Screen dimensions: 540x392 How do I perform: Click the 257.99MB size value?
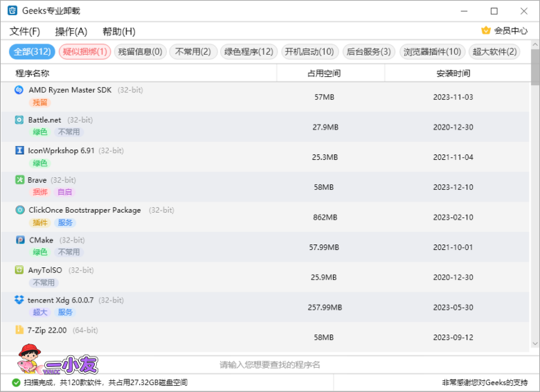tap(325, 308)
